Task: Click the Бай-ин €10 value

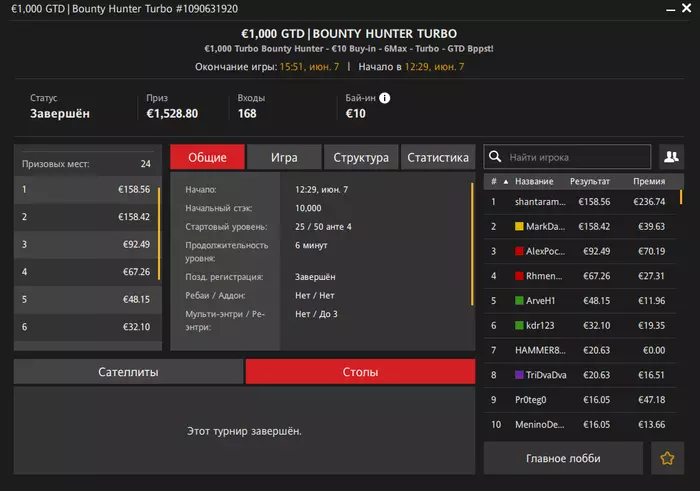Action: 356,113
